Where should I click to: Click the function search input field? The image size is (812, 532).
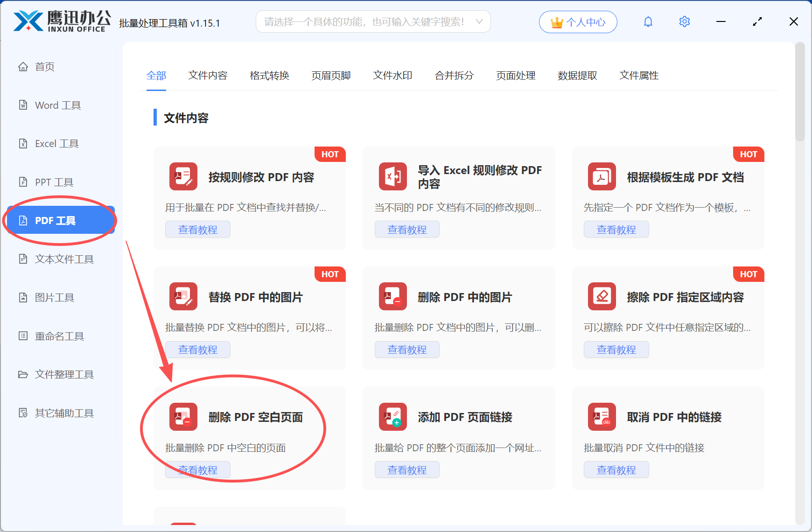(373, 21)
